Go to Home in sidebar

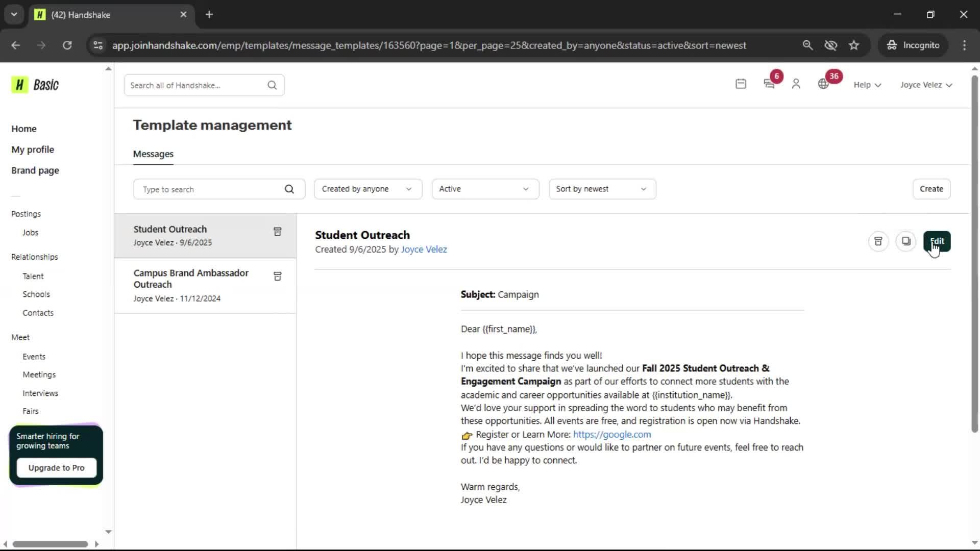click(x=24, y=129)
